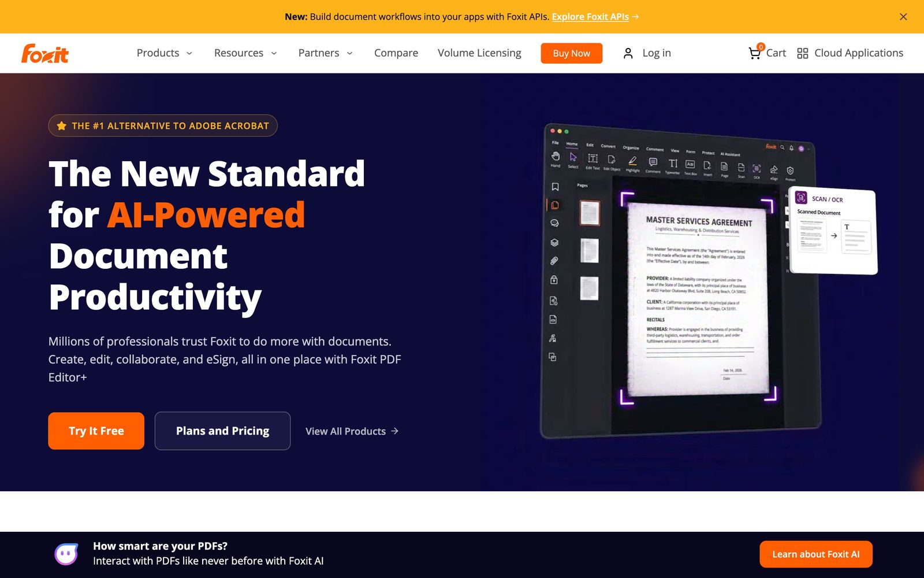Viewport: 924px width, 578px height.
Task: Expand the Products dropdown menu
Action: pos(164,53)
